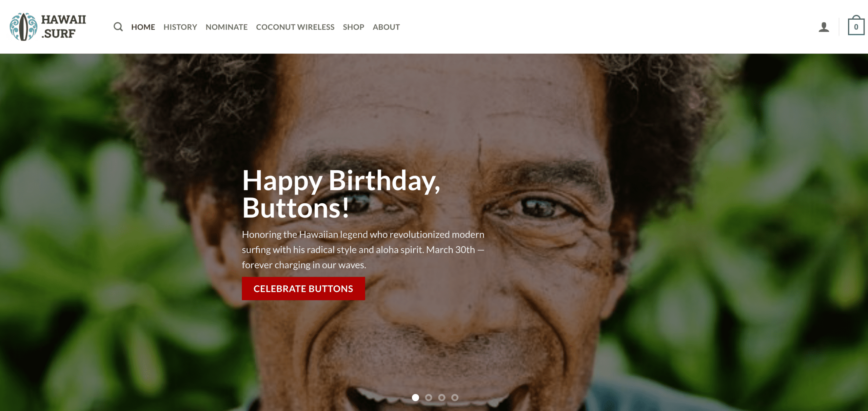Click the Hawaii.Surf surfboard logo emblem
This screenshot has width=868, height=411.
pos(23,27)
